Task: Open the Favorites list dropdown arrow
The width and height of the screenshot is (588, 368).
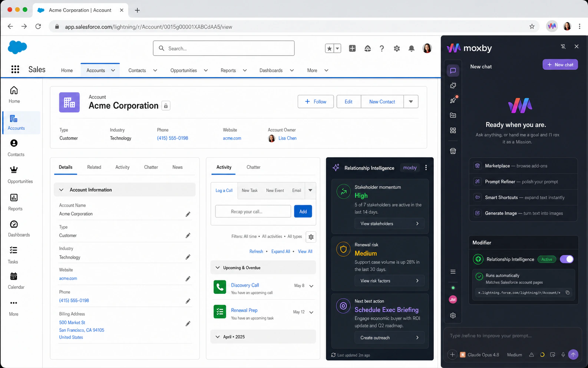Action: click(x=337, y=49)
